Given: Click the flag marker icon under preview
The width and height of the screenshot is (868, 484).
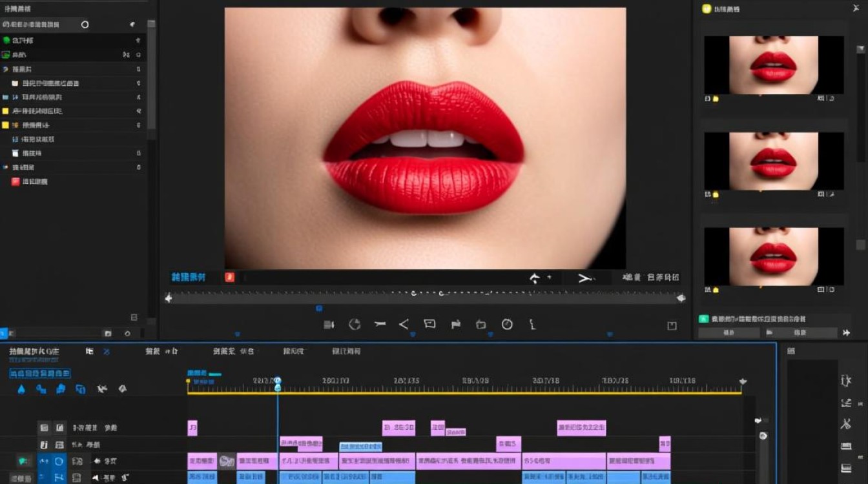Looking at the screenshot, I should (x=455, y=325).
